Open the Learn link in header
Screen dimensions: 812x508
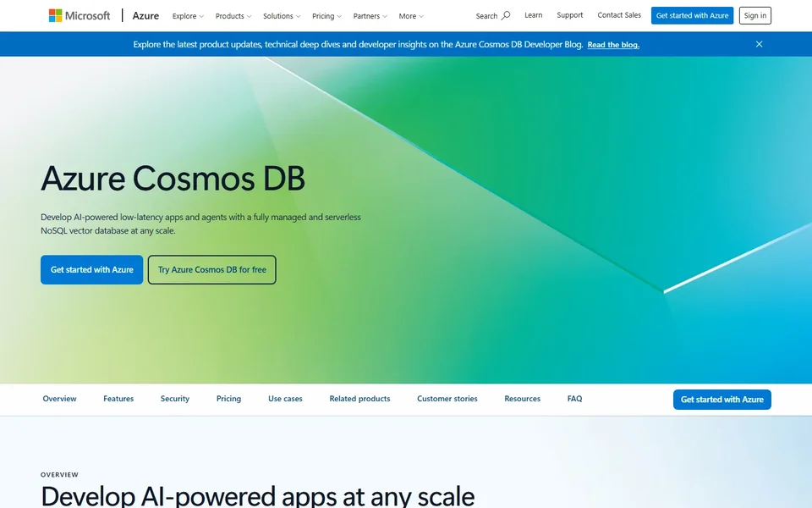point(534,15)
